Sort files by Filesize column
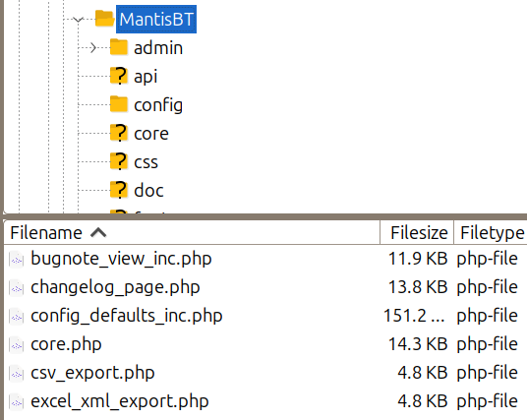 click(417, 233)
